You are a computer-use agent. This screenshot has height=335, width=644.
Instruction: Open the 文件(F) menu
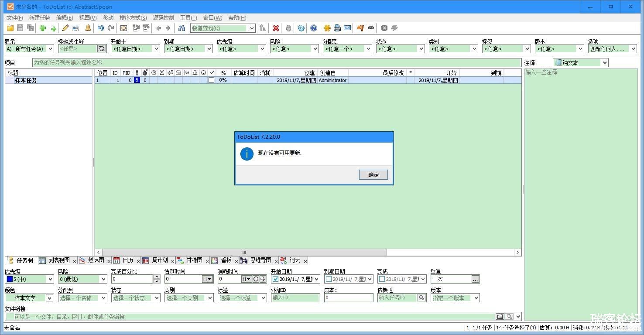(x=15, y=18)
